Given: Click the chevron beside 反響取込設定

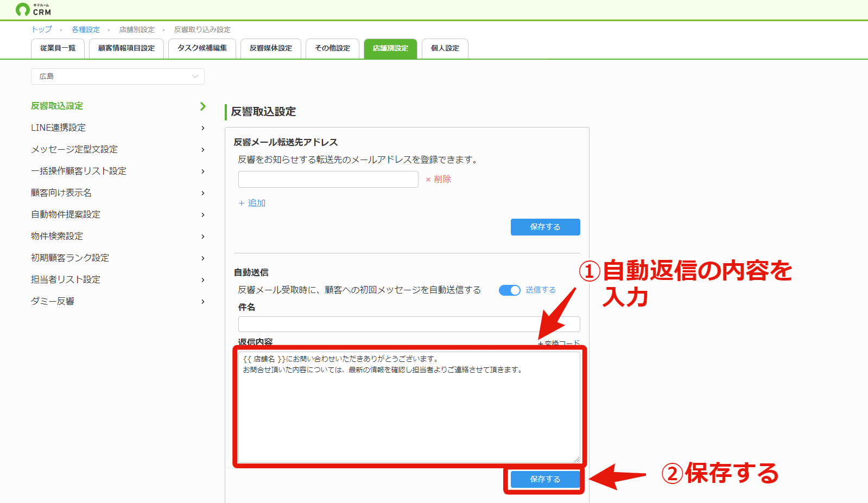Looking at the screenshot, I should [x=203, y=106].
